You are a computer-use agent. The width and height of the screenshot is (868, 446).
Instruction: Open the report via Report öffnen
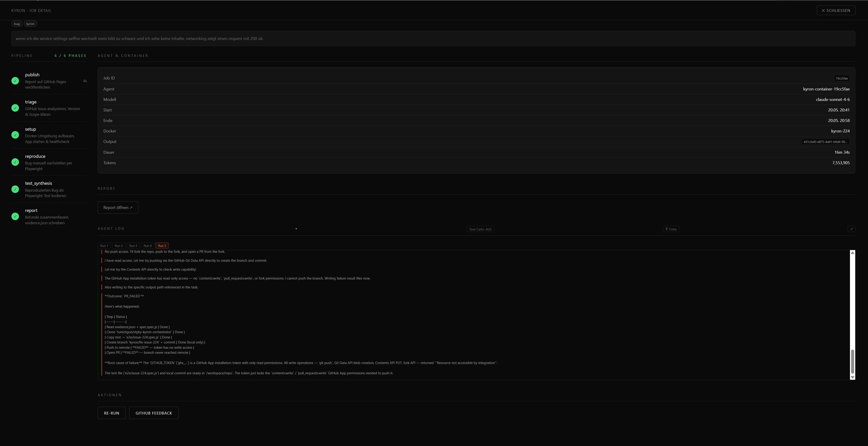[x=118, y=207]
